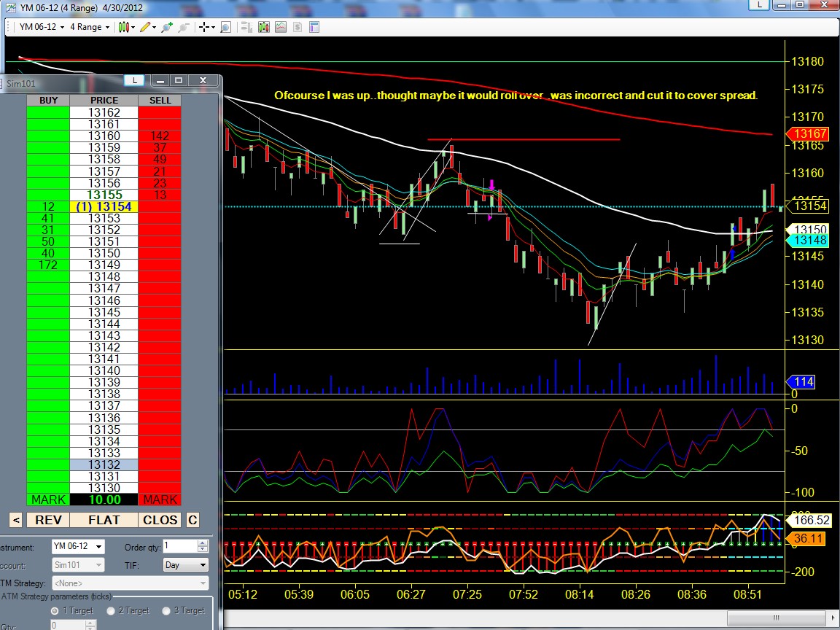This screenshot has height=630, width=840.
Task: Click the green last price 13155
Action: pos(104,195)
